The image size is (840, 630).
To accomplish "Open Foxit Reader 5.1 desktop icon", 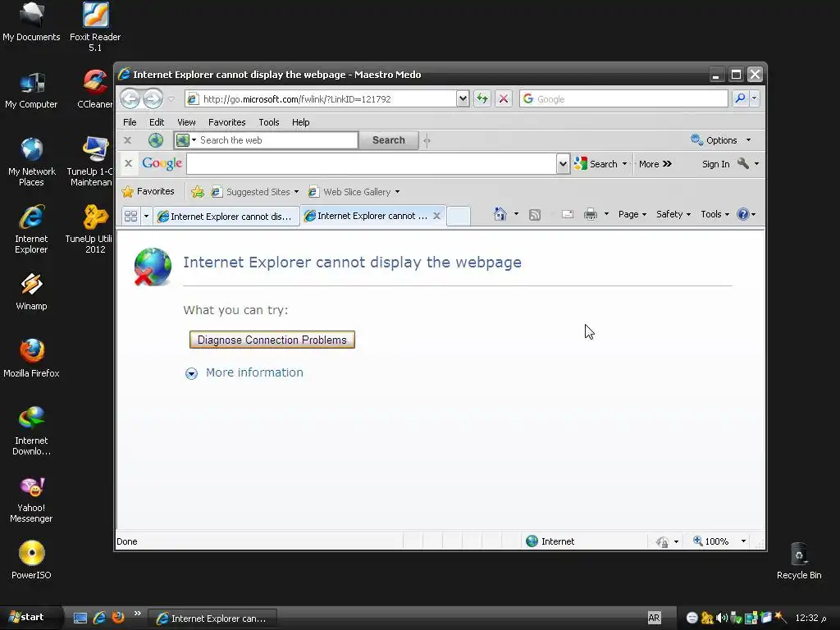I will pyautogui.click(x=95, y=27).
